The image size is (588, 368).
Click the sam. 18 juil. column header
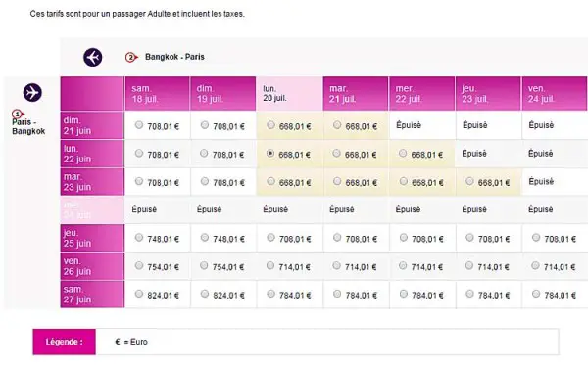tap(157, 94)
